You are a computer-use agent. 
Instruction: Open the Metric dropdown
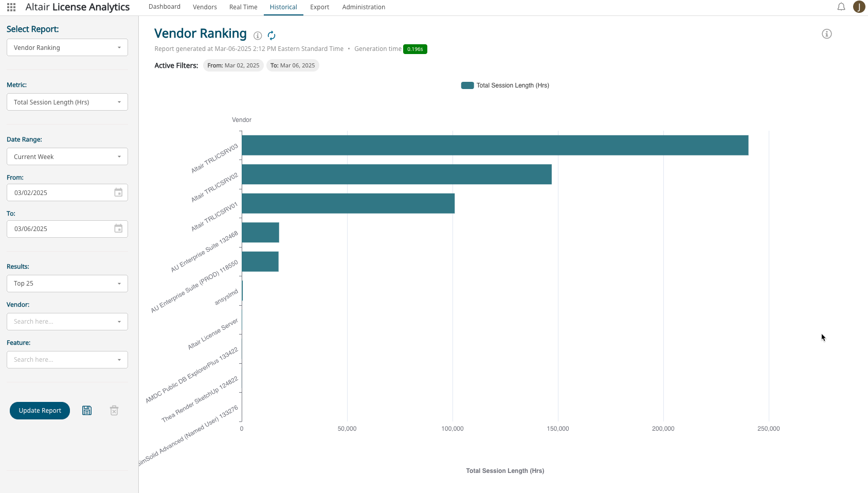(67, 102)
